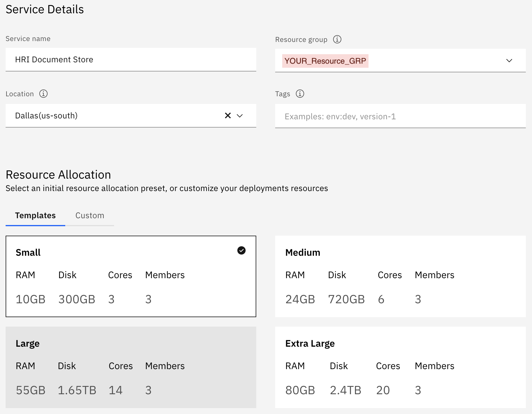The image size is (532, 414).
Task: Click the Resource group info icon
Action: point(337,39)
